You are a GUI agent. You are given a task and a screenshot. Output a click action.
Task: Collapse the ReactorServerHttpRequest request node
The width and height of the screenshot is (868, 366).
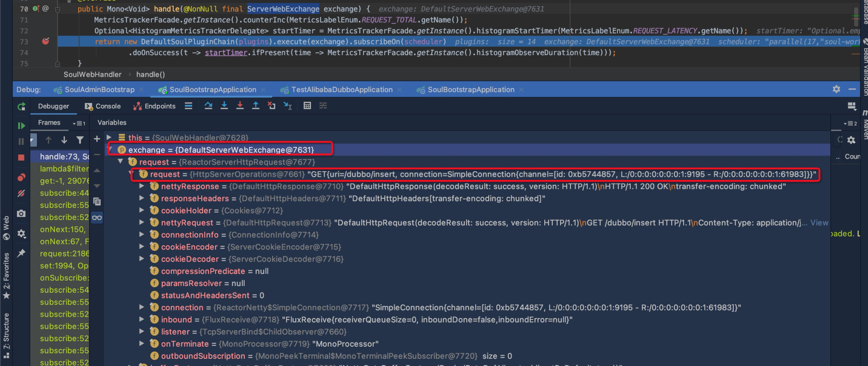(120, 161)
